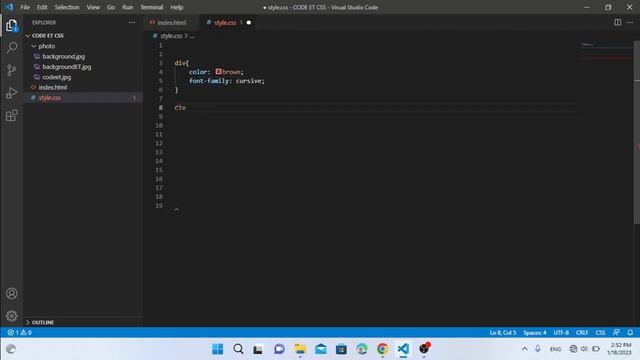Open the Mail app on taskbar
Screen dimensions: 640x360
coord(321,349)
